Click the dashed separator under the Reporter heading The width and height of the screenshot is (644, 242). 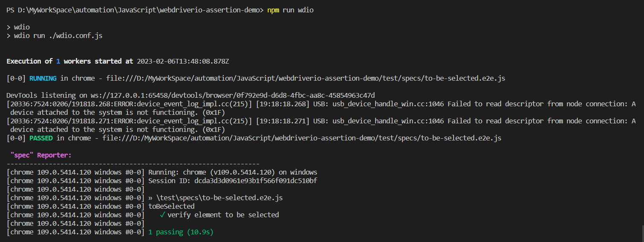(x=133, y=163)
